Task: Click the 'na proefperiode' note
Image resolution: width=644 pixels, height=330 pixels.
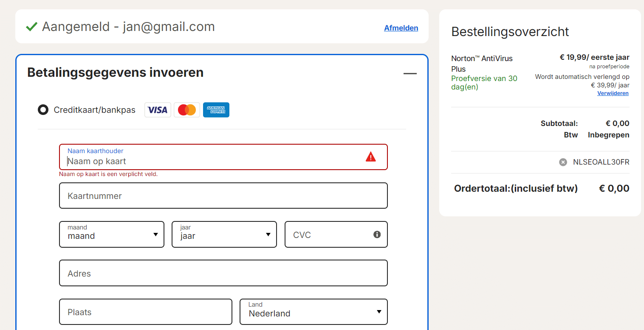Action: pos(609,67)
